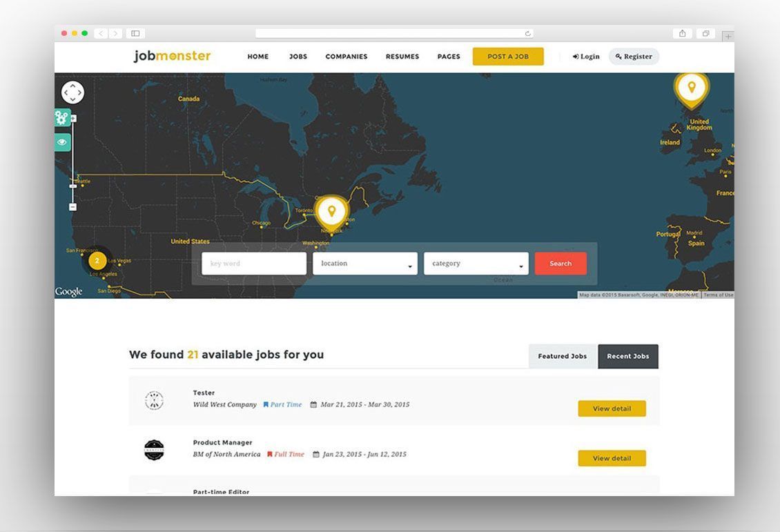Screen dimensions: 780x532
Task: Zoom out with map minus button
Action: point(72,207)
